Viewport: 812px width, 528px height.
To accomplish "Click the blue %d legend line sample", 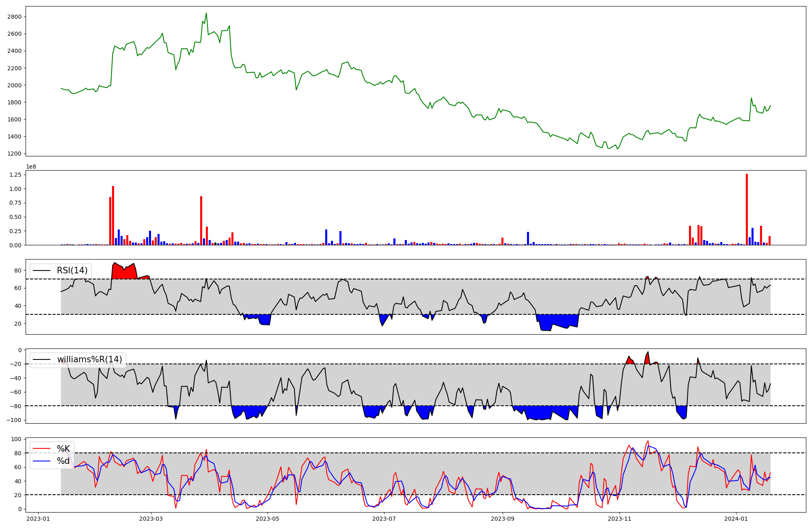I will click(x=41, y=461).
